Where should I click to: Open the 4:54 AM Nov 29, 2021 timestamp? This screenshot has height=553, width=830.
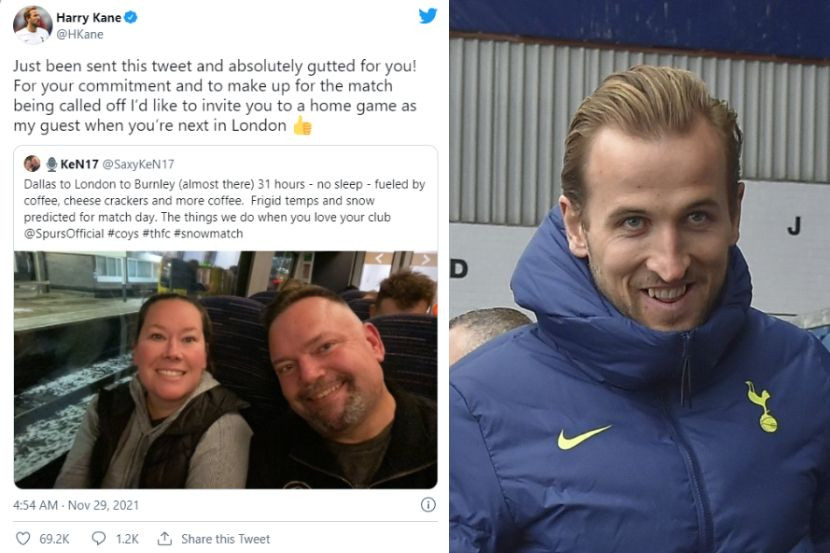coord(76,505)
